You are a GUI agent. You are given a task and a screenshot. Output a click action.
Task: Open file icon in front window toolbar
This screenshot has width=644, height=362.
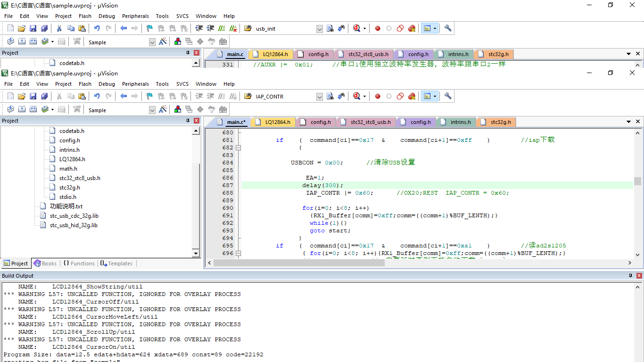coord(22,96)
